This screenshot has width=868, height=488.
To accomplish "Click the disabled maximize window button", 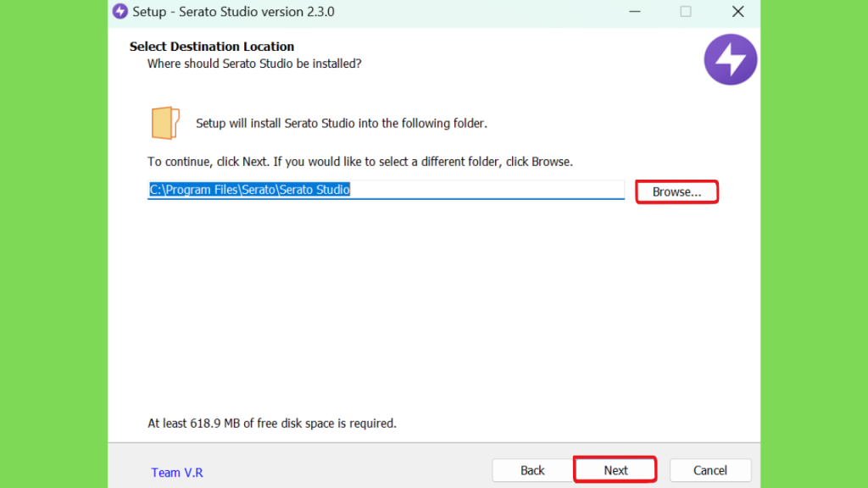I will coord(685,12).
